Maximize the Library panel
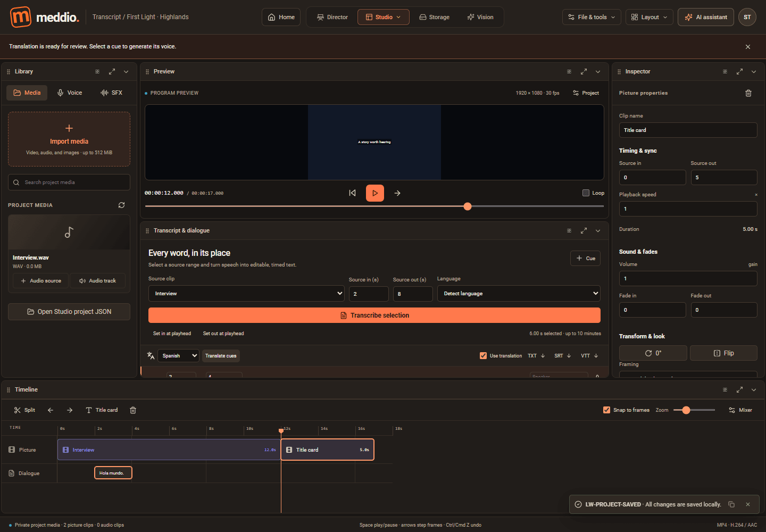766x532 pixels. pos(112,71)
